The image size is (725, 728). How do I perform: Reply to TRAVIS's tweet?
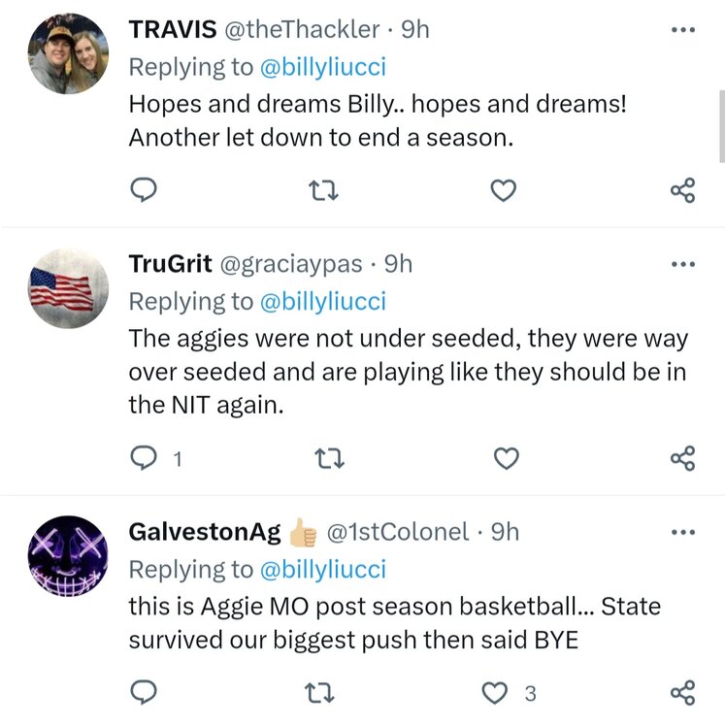click(x=144, y=190)
